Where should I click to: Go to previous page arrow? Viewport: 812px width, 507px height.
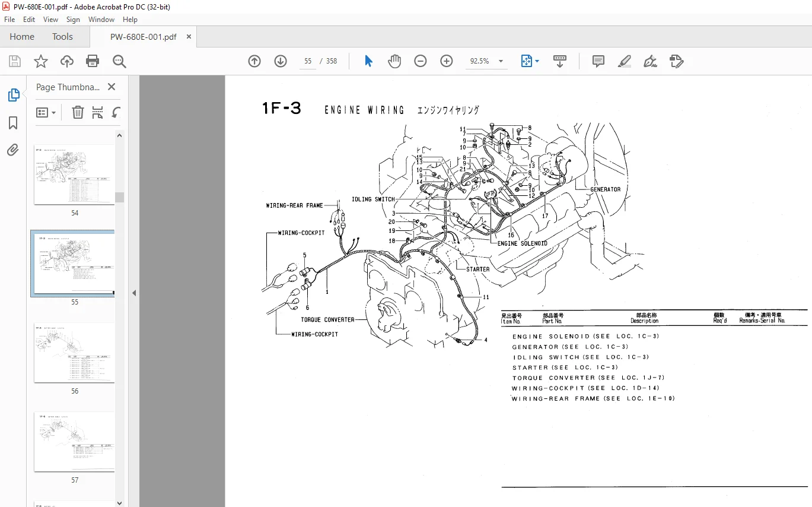click(254, 61)
